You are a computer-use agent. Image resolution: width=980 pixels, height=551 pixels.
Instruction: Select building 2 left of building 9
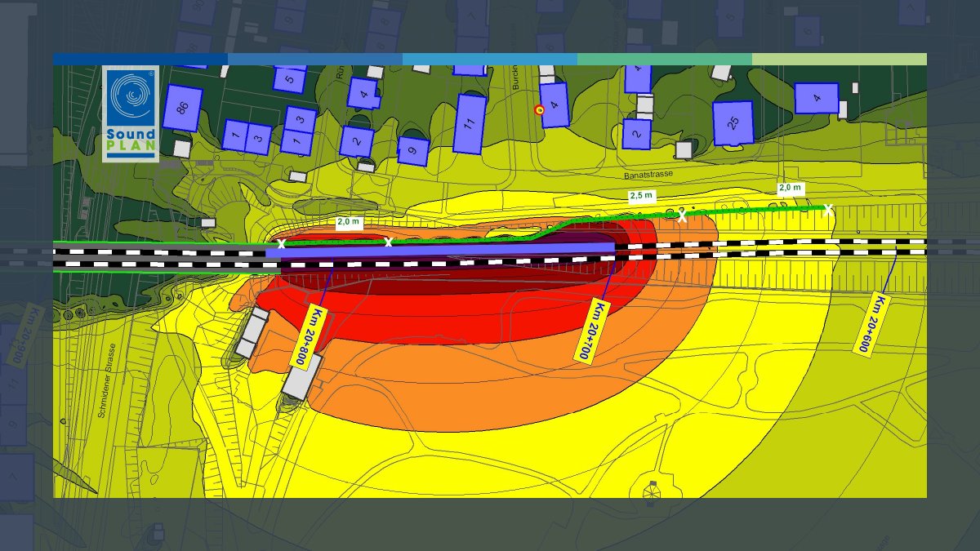click(x=357, y=141)
